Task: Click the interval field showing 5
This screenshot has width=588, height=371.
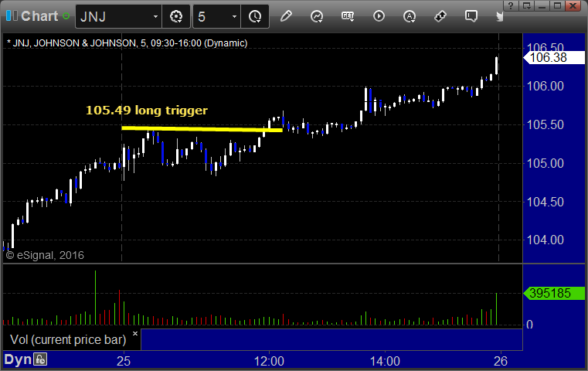Action: tap(211, 16)
